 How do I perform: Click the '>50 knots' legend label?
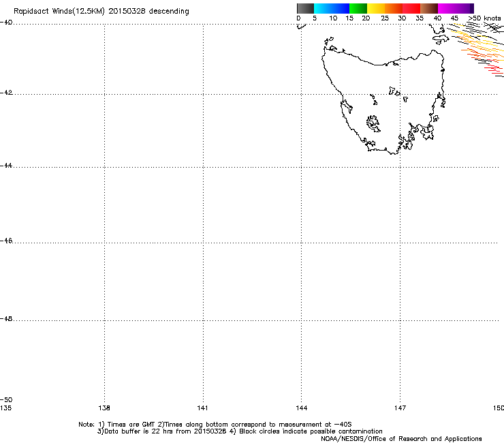[x=484, y=18]
